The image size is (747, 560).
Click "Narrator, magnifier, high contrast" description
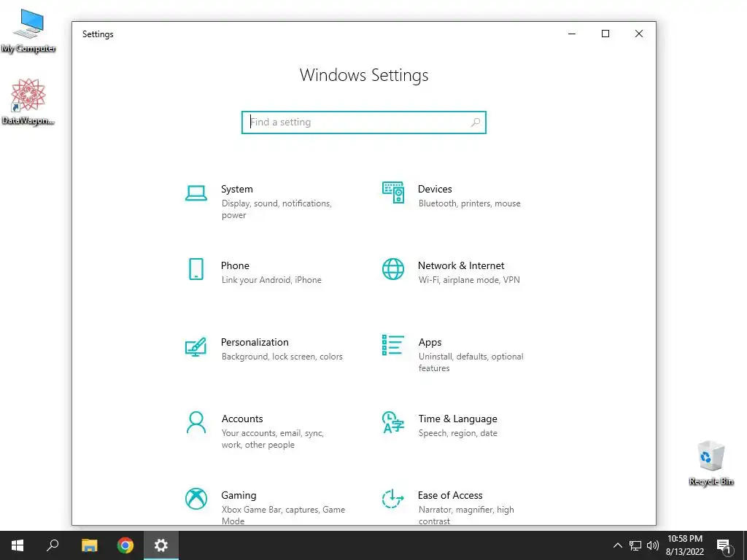(x=466, y=516)
